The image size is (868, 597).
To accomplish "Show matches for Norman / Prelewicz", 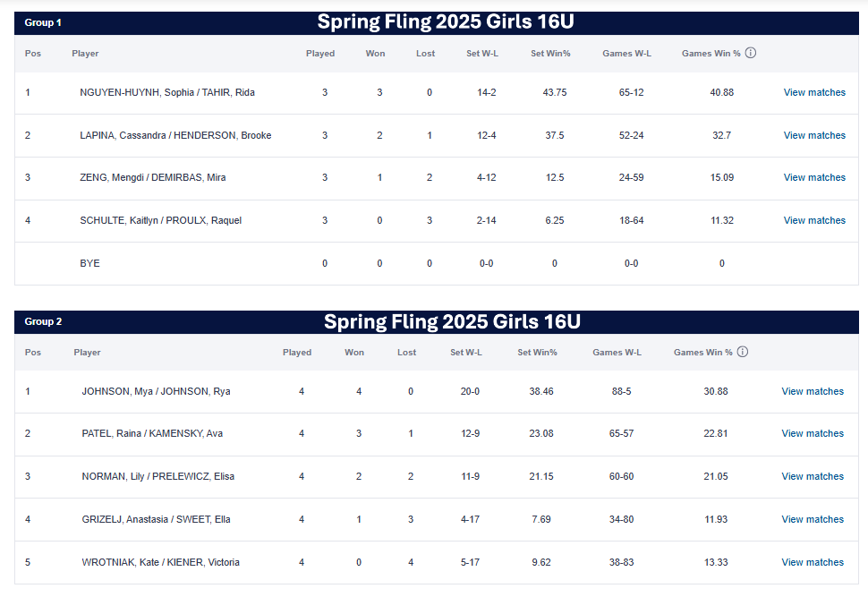I will coord(813,476).
